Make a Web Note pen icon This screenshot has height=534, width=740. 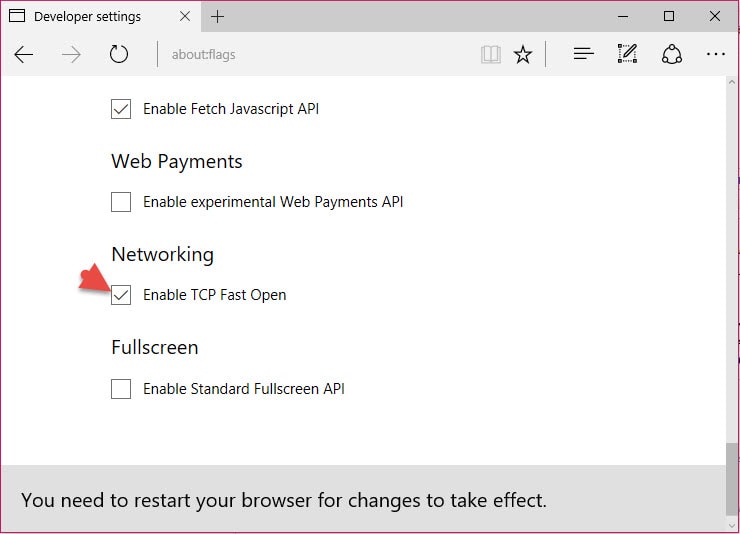tap(628, 55)
